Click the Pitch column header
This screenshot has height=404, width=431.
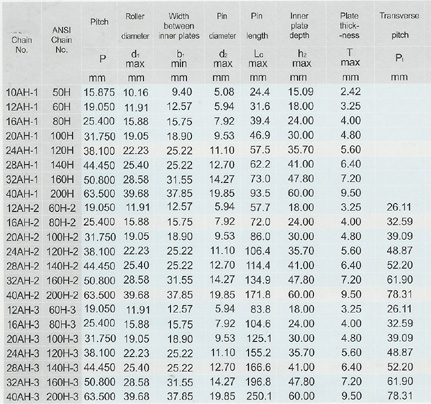99,22
